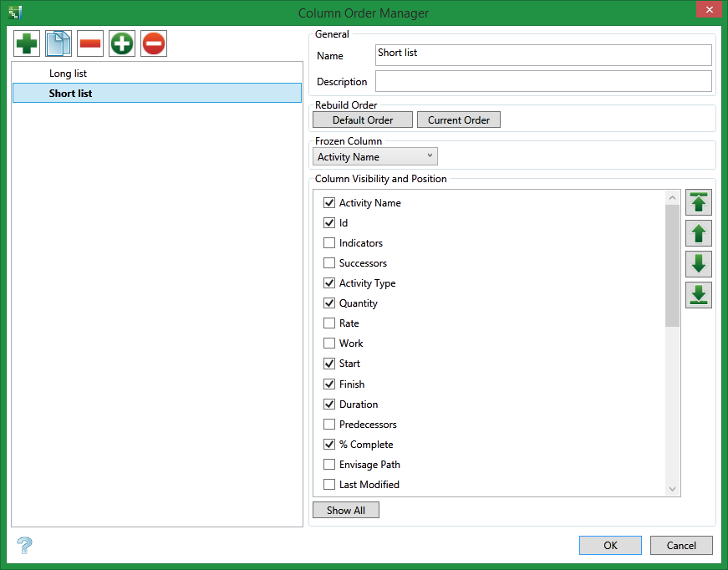Move column to top with arrow icon

pyautogui.click(x=698, y=202)
